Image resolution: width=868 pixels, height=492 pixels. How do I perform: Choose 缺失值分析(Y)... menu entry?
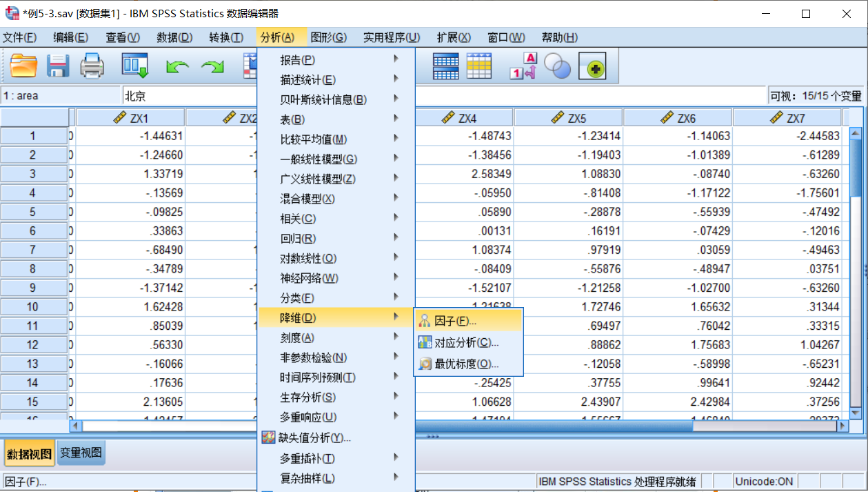pos(336,437)
